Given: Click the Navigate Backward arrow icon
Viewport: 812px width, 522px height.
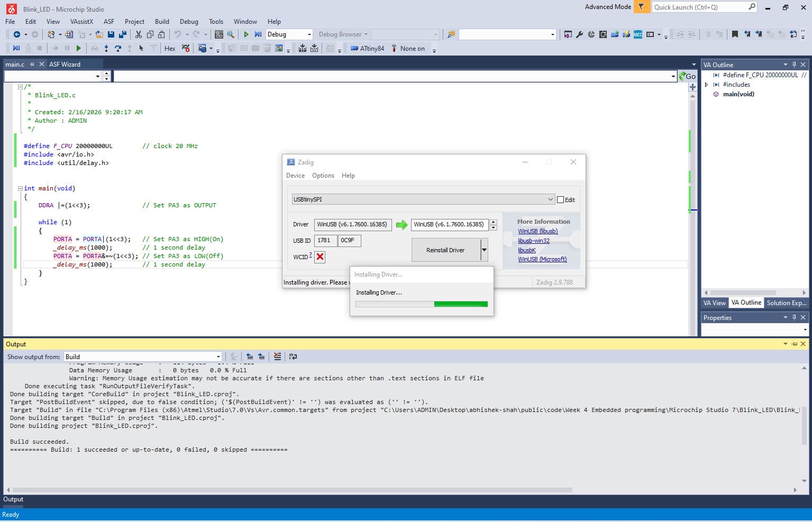Looking at the screenshot, I should 17,34.
